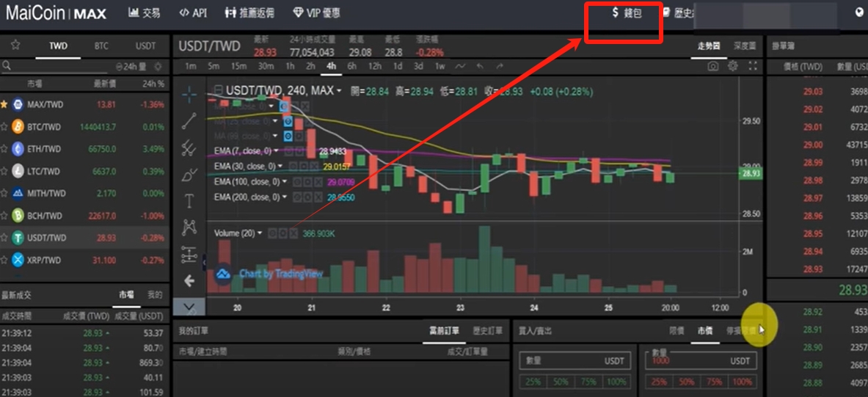868x397 pixels.
Task: Take a chart snapshot with camera icon
Action: [x=713, y=67]
